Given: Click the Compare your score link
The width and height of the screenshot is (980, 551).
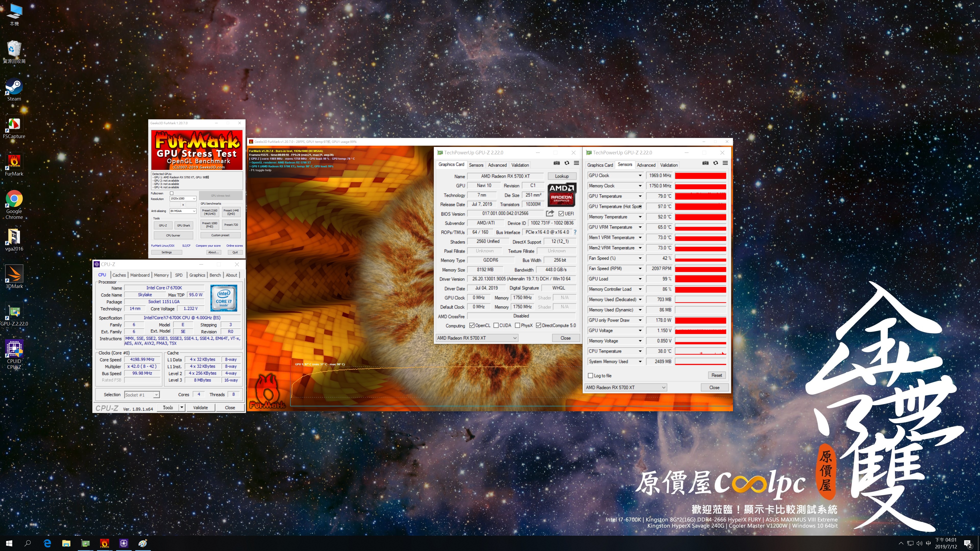Looking at the screenshot, I should coord(208,246).
